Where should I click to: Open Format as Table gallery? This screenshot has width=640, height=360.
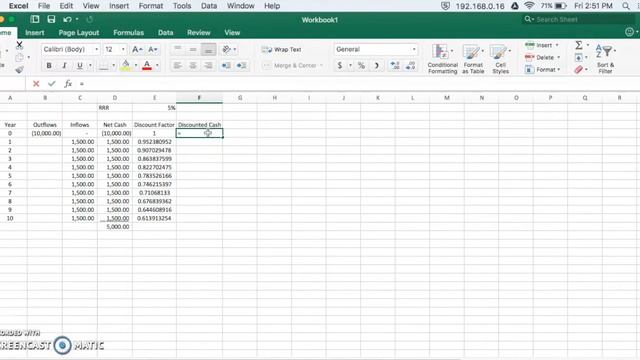[x=473, y=59]
